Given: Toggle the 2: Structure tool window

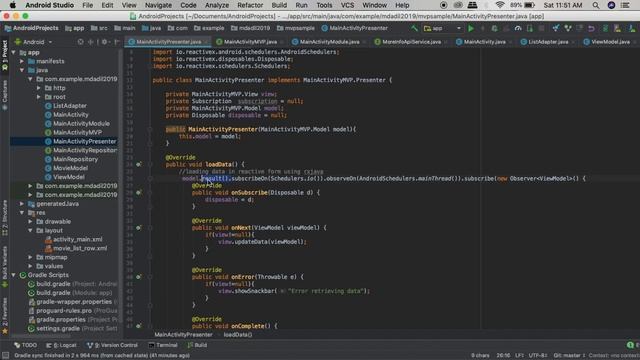Looking at the screenshot, I should pyautogui.click(x=4, y=218).
